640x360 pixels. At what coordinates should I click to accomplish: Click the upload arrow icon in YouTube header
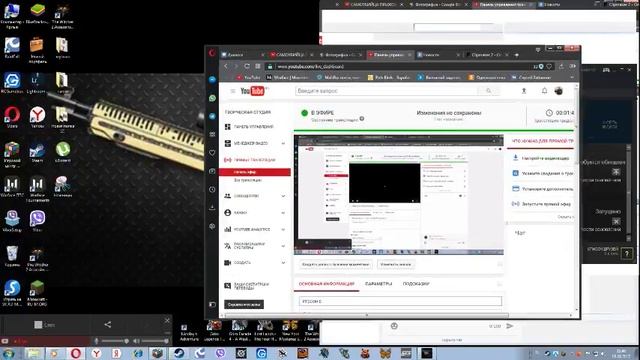pyautogui.click(x=524, y=91)
